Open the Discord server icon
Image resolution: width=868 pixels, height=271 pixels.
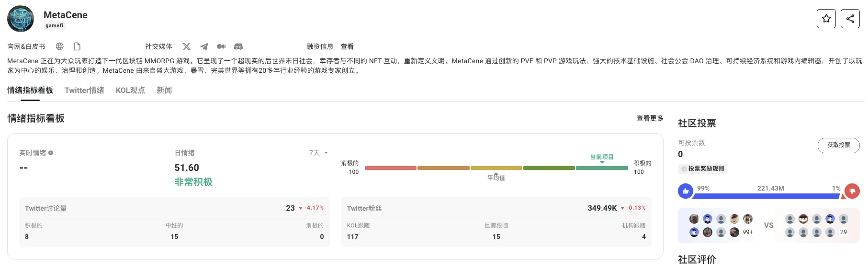point(238,46)
